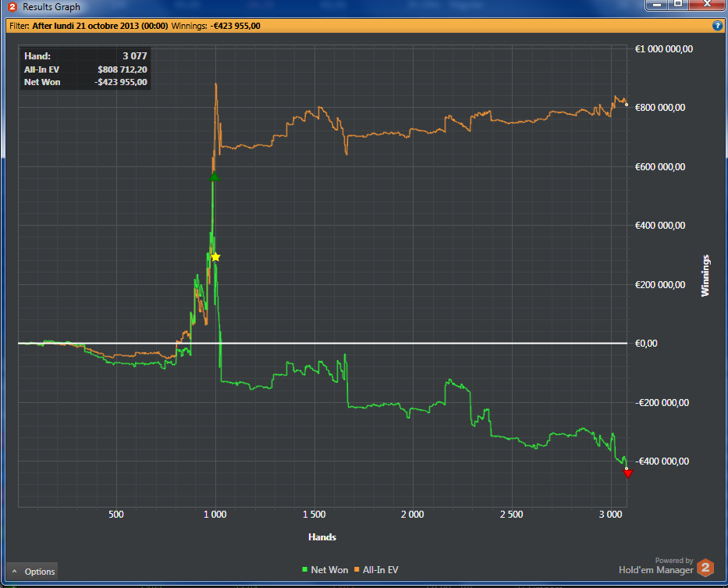The width and height of the screenshot is (728, 588).
Task: Click the 3 000 hands axis label
Action: [610, 514]
